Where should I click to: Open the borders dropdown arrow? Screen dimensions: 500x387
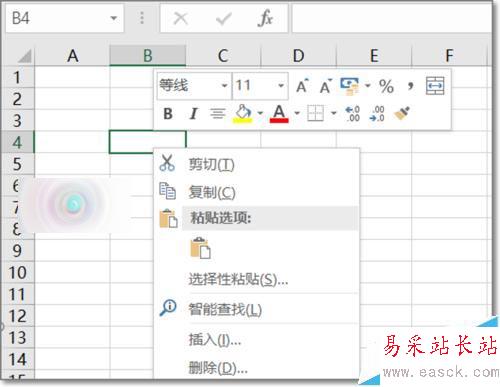pos(334,113)
